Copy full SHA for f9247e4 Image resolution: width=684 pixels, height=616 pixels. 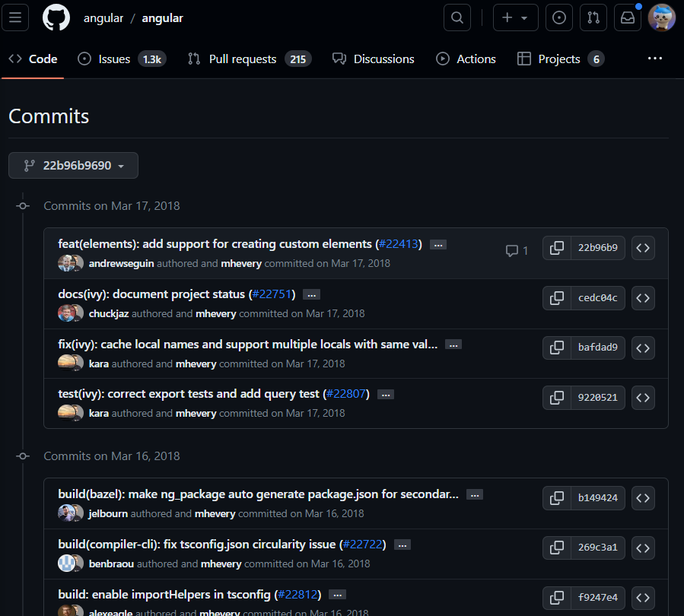(557, 598)
